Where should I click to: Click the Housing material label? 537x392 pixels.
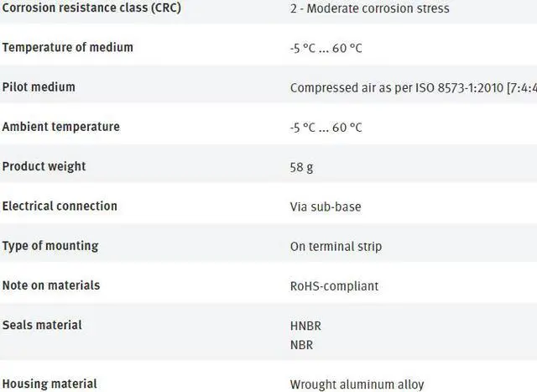point(50,384)
